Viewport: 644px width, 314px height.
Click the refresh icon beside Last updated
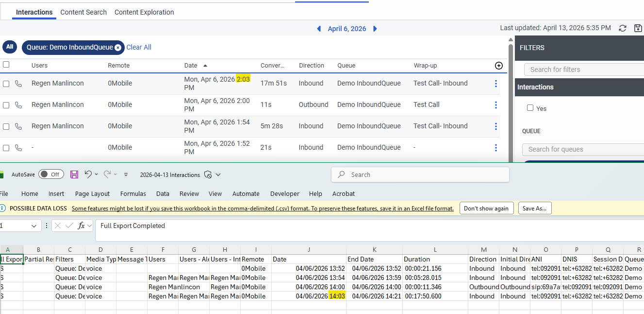click(623, 28)
